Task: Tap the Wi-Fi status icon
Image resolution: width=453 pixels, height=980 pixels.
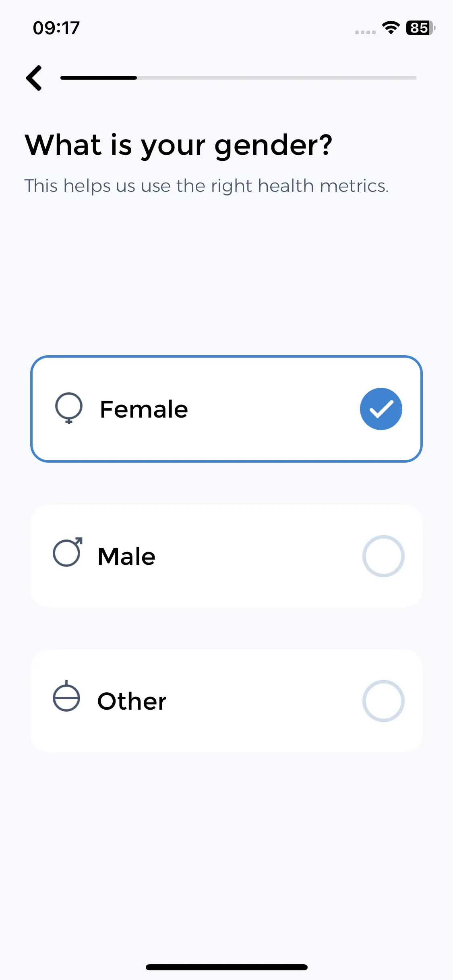Action: [391, 28]
